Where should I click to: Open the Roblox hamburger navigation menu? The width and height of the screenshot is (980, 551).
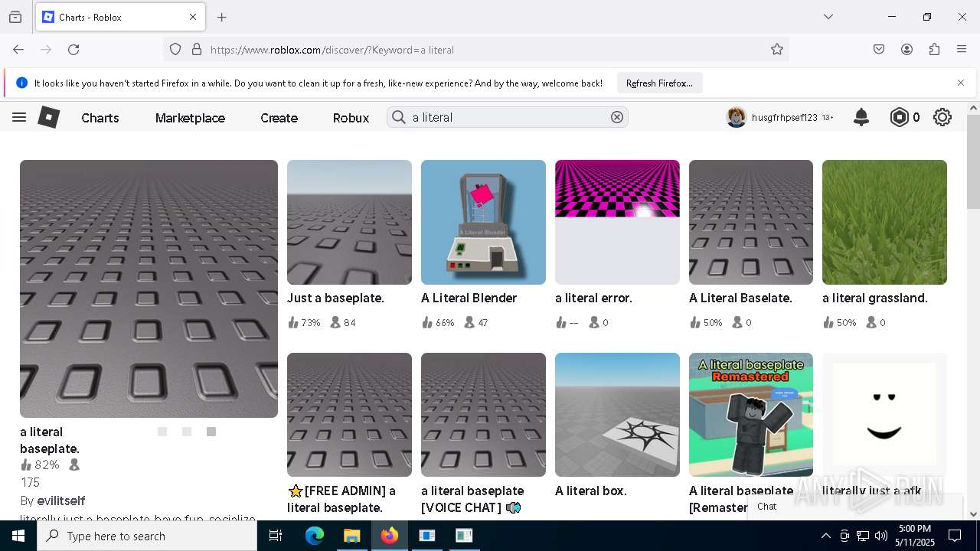(19, 117)
